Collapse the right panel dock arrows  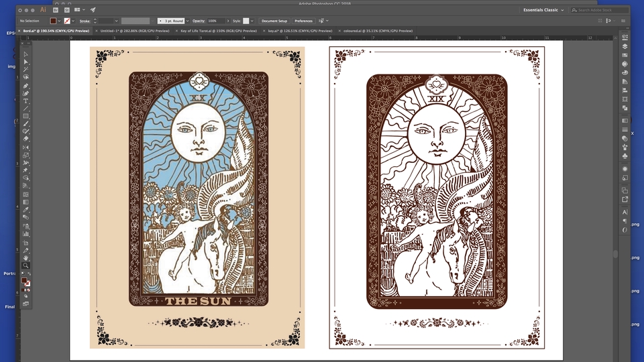[627, 28]
